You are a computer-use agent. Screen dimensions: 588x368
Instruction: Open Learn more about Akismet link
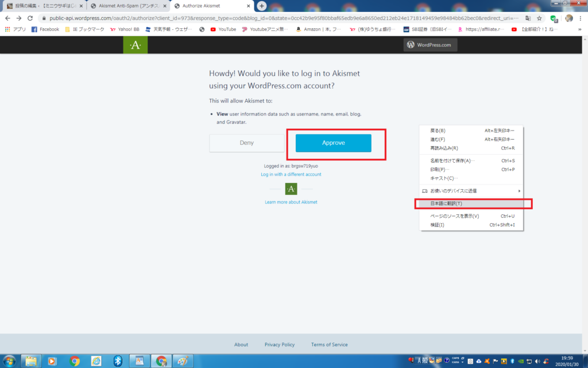(291, 202)
